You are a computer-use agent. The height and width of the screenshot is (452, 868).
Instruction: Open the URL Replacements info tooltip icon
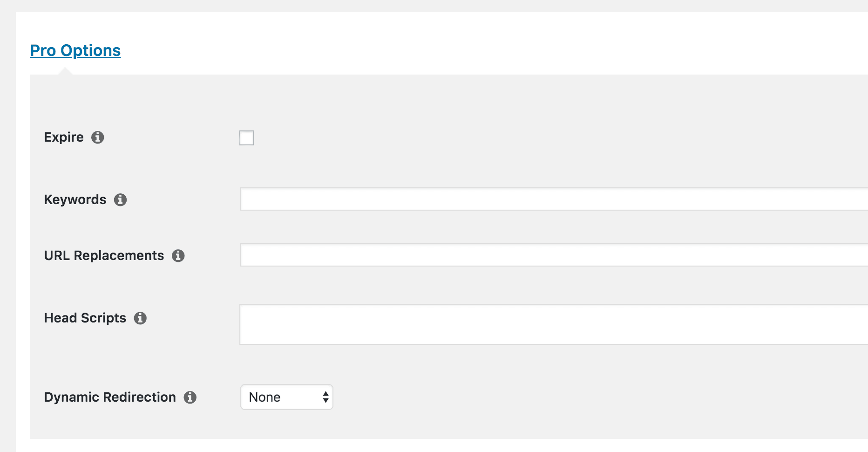point(178,256)
